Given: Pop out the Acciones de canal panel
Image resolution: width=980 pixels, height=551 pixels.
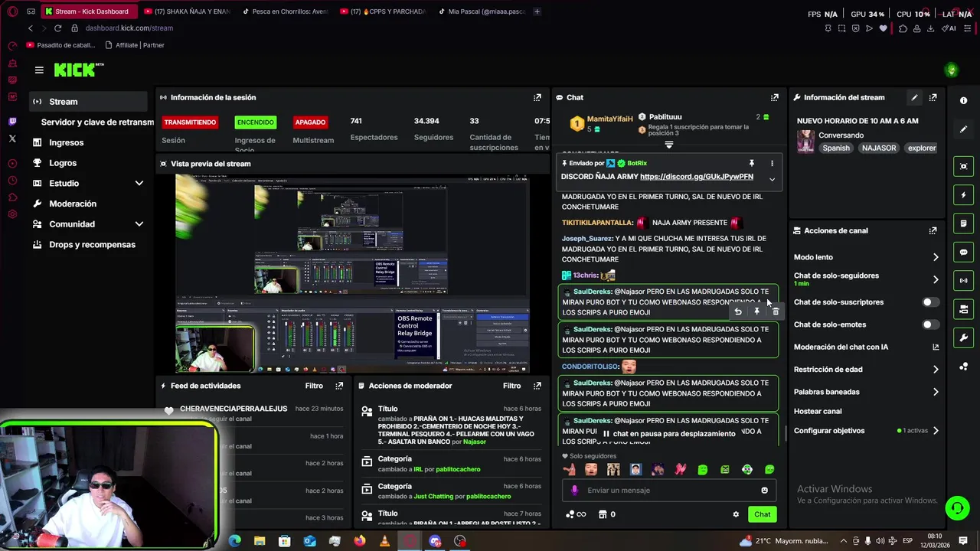Looking at the screenshot, I should [933, 230].
